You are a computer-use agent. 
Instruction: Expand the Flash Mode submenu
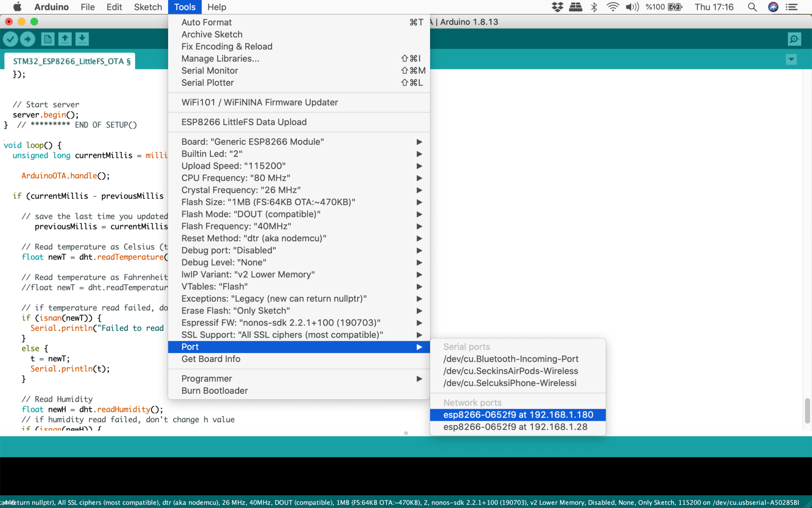click(299, 214)
